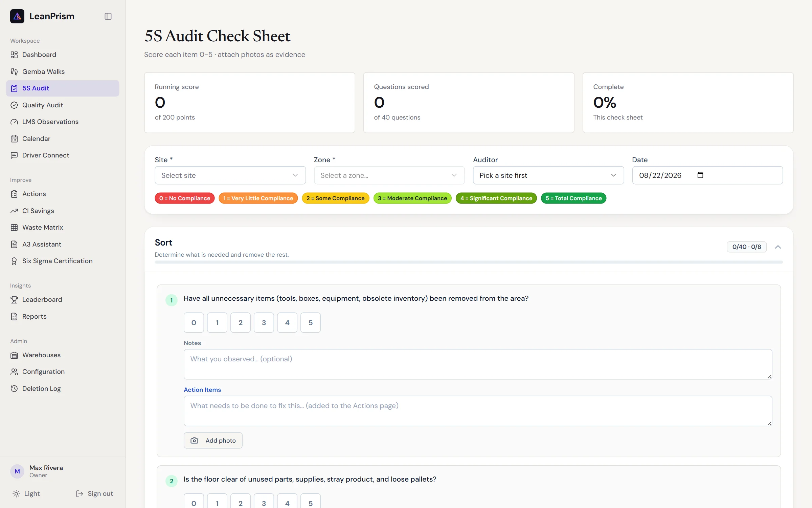Toggle the Light theme switch
The image size is (812, 508).
click(x=26, y=493)
